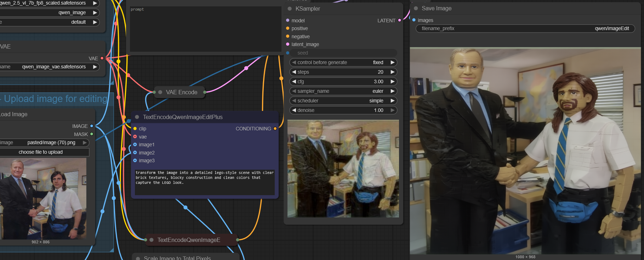This screenshot has height=260, width=644.
Task: Click the seed input socket on KSampler
Action: 287,53
